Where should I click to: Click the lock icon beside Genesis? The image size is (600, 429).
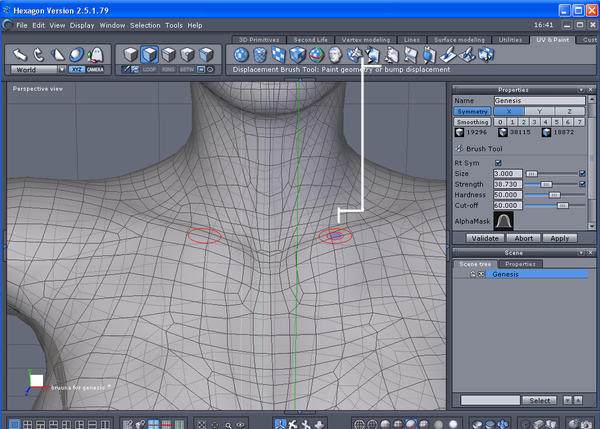pyautogui.click(x=472, y=274)
